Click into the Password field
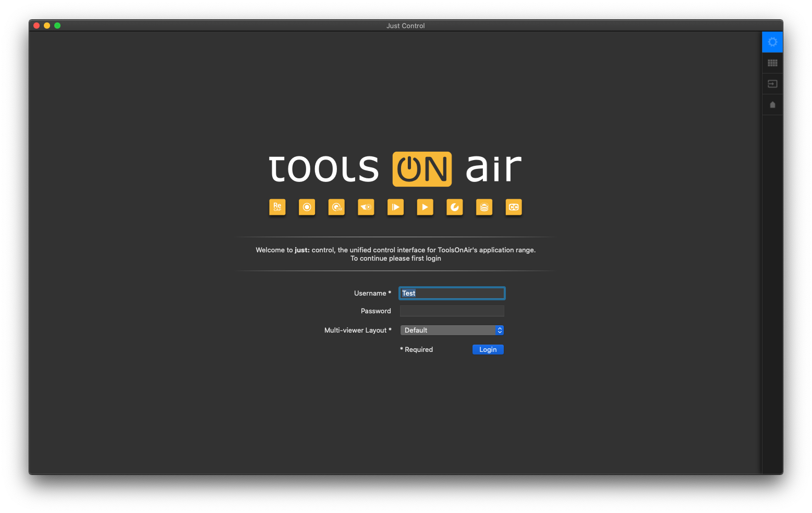The height and width of the screenshot is (513, 812). pyautogui.click(x=452, y=311)
